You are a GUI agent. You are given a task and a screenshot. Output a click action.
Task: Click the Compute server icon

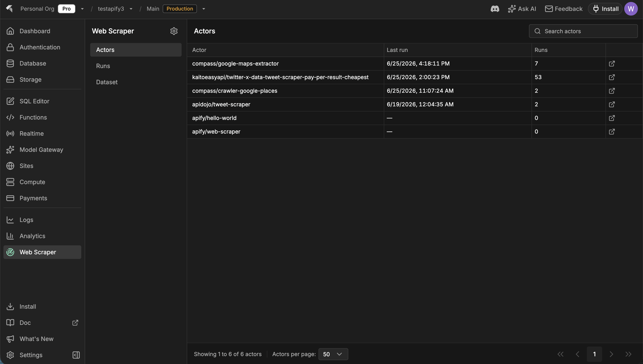(10, 182)
